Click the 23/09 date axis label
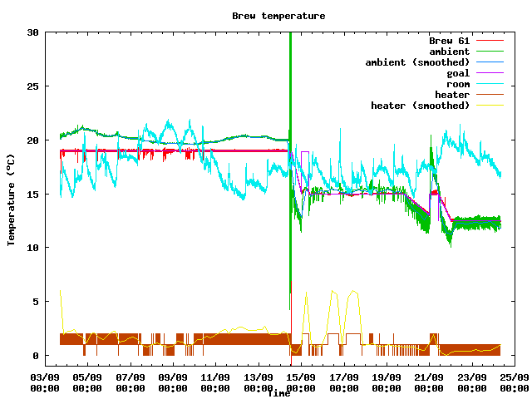 [x=472, y=377]
